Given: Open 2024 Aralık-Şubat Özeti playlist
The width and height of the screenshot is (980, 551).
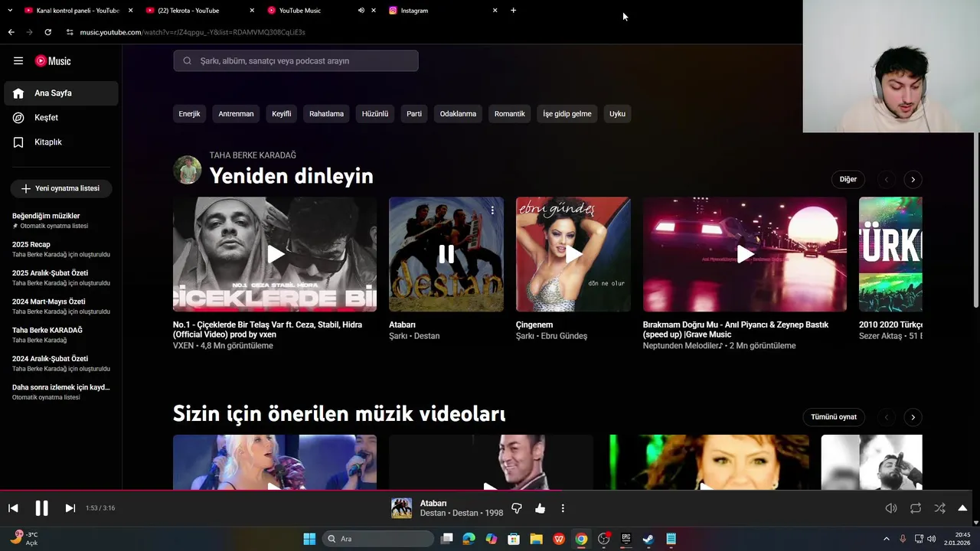Looking at the screenshot, I should coord(61,364).
